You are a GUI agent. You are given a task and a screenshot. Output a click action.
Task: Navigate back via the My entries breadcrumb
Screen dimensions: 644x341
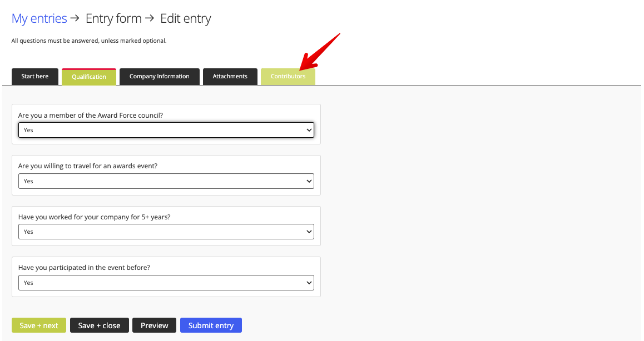click(39, 18)
